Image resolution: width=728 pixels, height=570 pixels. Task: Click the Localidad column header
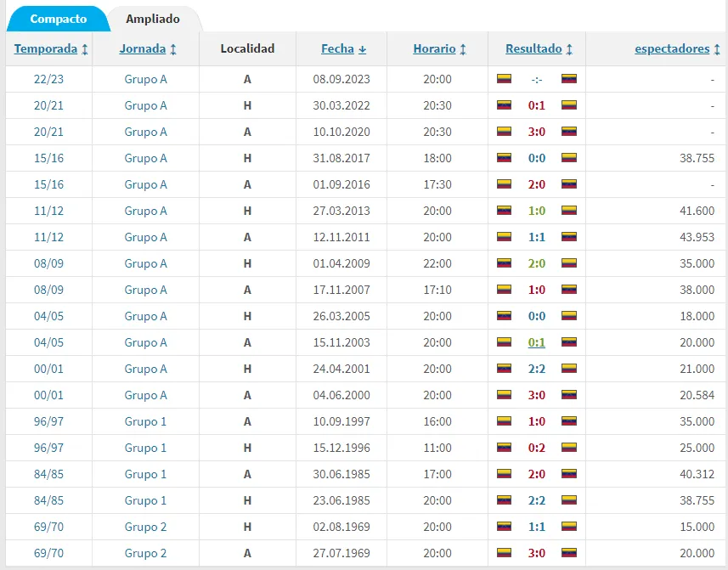click(247, 48)
